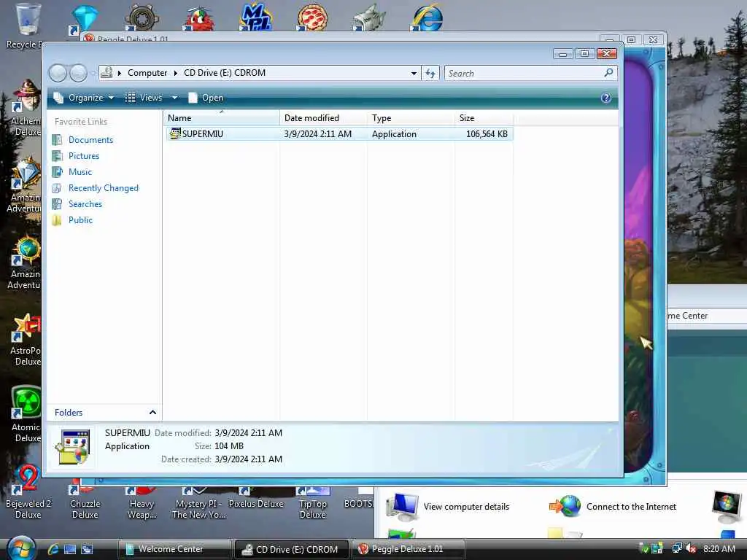Expand the arrow before Computer breadcrumb
747x560 pixels.
[x=120, y=73]
